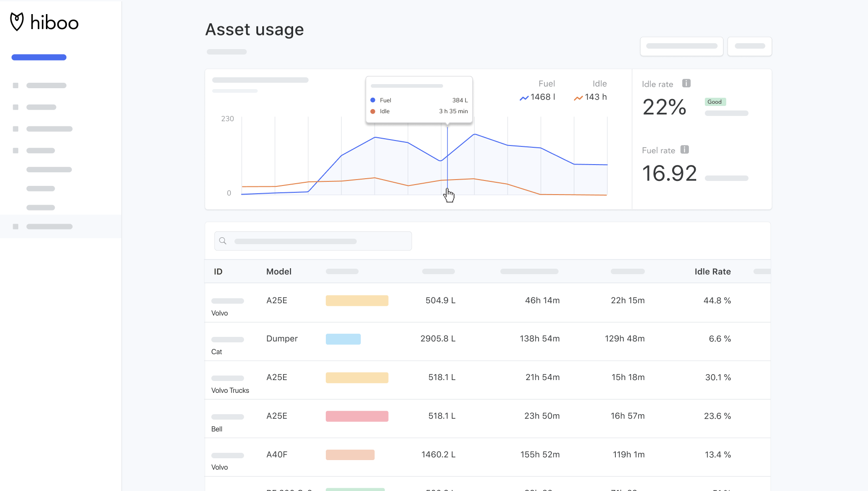Click the 13.4 % idle rate cell
The image size is (868, 491).
(718, 455)
